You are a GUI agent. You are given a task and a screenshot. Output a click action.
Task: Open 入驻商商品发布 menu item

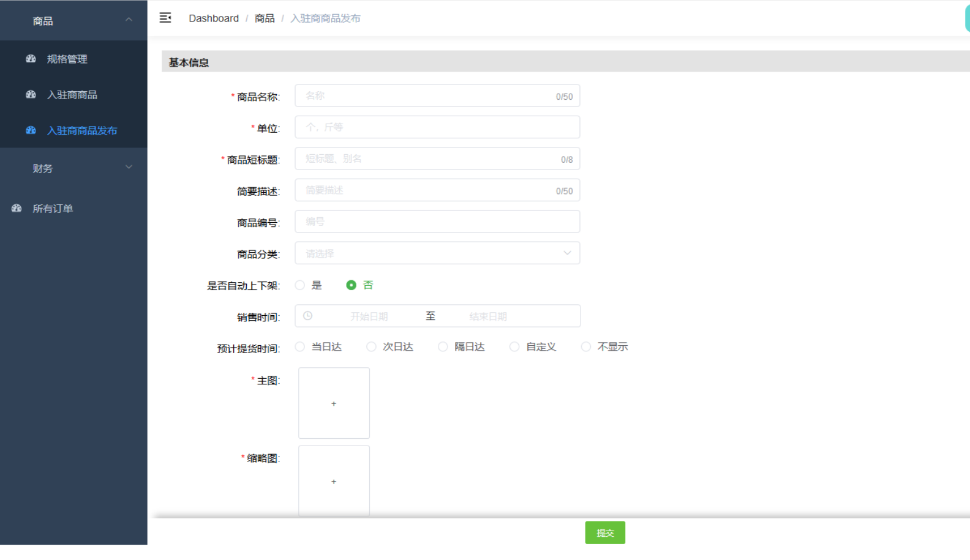73,130
